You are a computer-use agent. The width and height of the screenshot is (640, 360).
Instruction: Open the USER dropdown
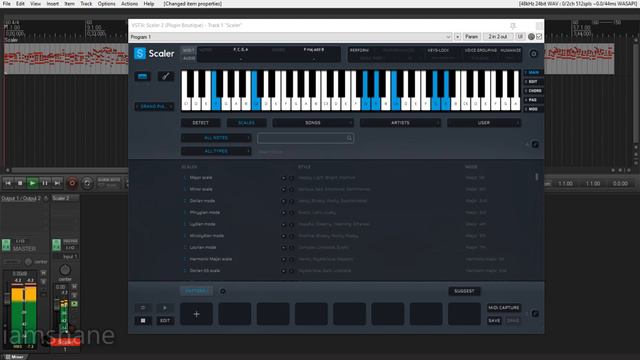pyautogui.click(x=484, y=123)
